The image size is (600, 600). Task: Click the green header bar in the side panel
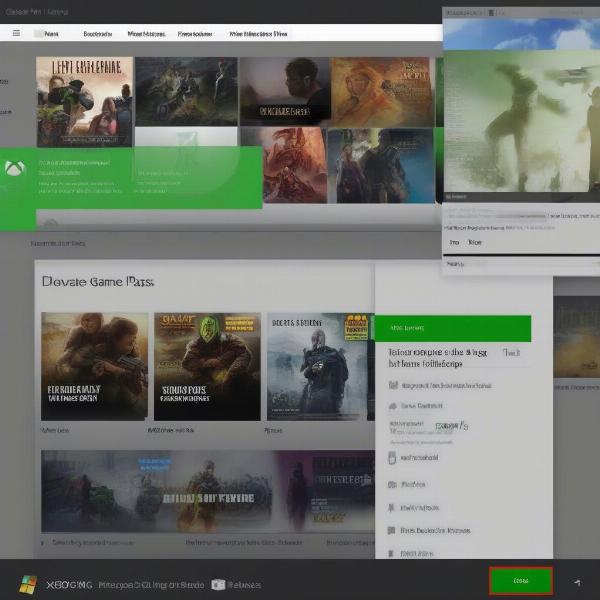pyautogui.click(x=453, y=328)
